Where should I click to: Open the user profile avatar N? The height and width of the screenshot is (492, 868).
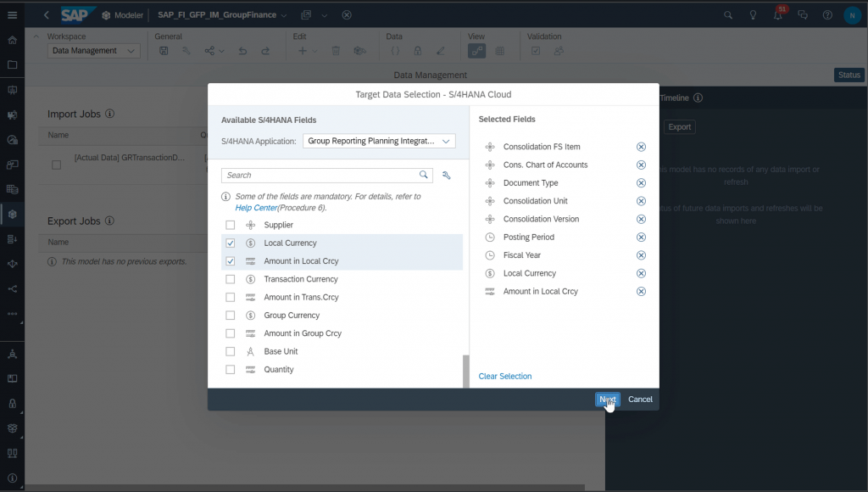tap(852, 15)
